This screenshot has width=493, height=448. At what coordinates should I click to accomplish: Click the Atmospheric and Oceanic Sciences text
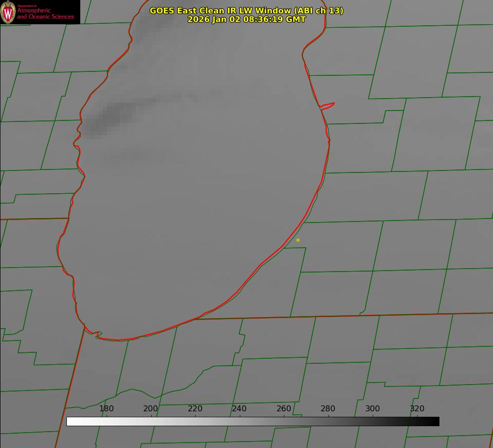[45, 13]
